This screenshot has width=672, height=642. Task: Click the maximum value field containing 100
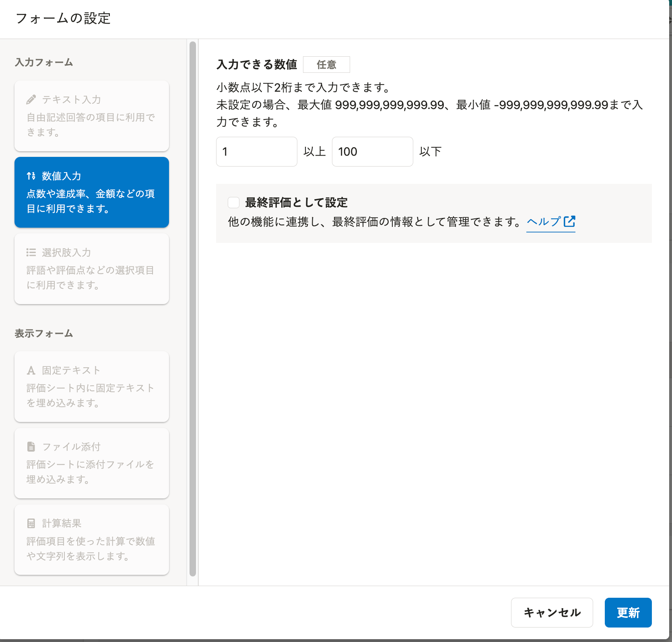tap(372, 152)
